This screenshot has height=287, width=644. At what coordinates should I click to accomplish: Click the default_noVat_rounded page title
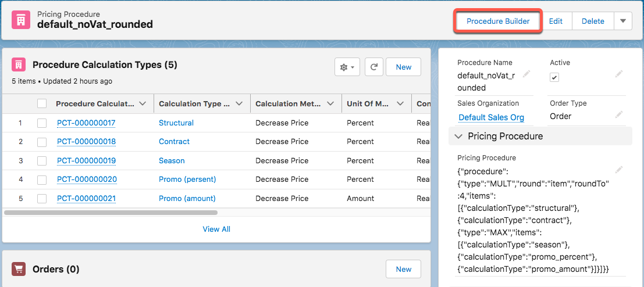(95, 24)
